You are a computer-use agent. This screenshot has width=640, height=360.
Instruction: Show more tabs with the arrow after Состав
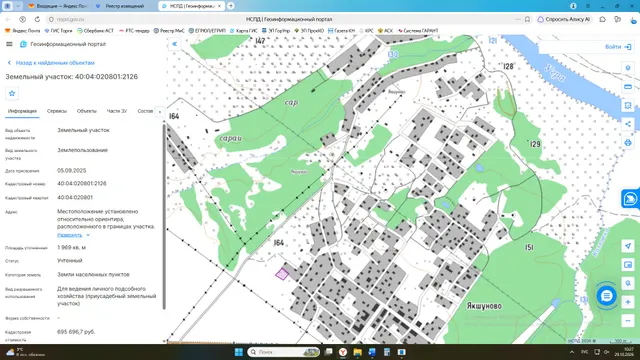[x=160, y=111]
